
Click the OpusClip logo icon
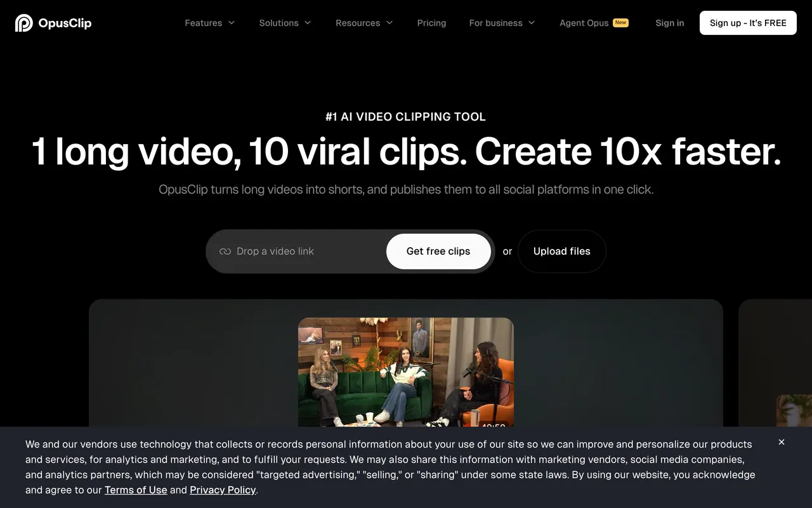24,23
